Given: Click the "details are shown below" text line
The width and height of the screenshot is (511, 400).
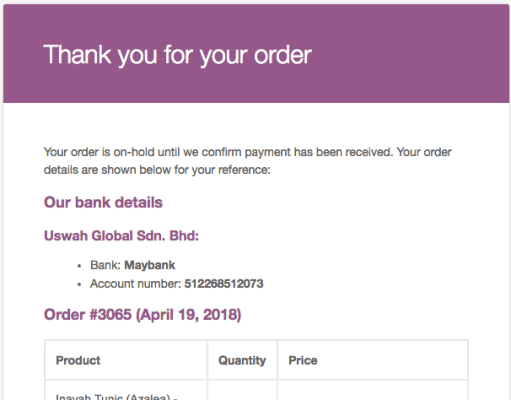Looking at the screenshot, I should pos(157,170).
